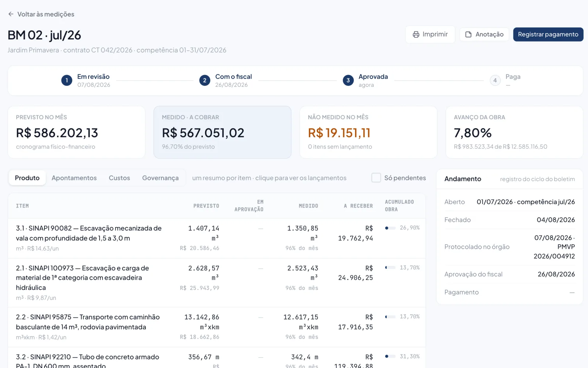The image size is (588, 368).
Task: Click the value R$ 19.762,94
Action: [x=355, y=233]
